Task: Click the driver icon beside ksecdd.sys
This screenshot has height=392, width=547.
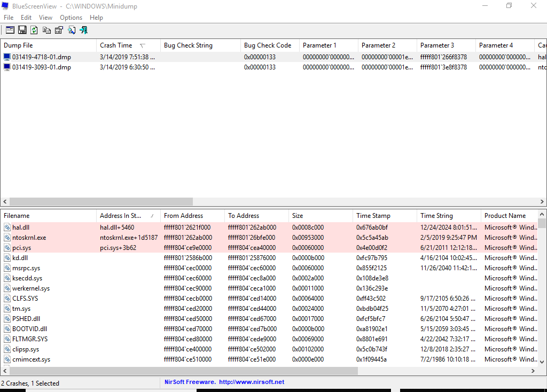Action: 7,278
